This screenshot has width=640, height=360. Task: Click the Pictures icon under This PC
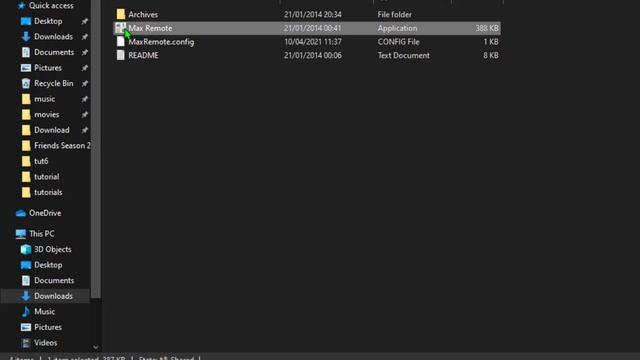coord(26,327)
